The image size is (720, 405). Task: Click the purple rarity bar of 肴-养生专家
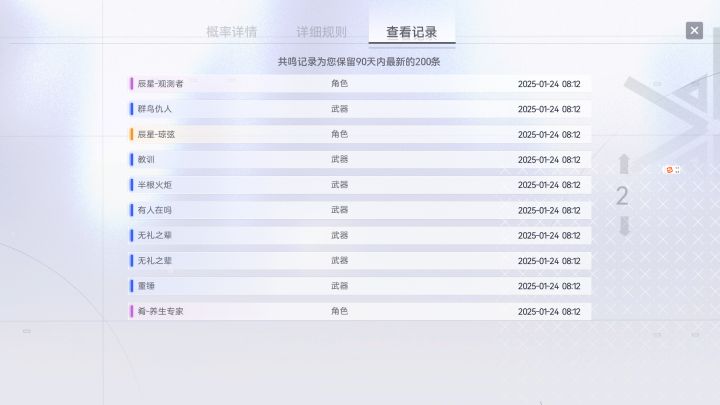132,311
